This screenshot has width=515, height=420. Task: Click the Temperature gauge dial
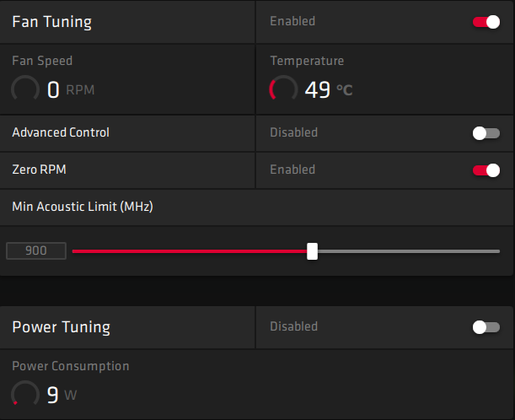pos(283,89)
